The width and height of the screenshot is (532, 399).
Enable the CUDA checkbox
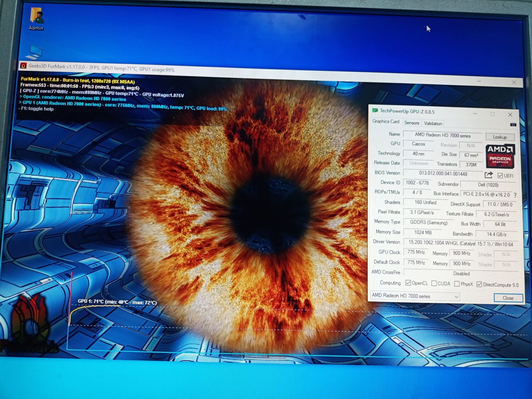(433, 283)
